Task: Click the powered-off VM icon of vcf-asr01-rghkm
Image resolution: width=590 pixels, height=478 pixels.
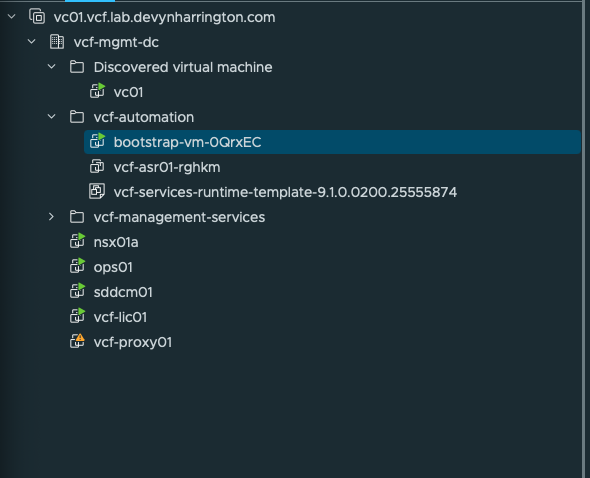Action: click(97, 167)
